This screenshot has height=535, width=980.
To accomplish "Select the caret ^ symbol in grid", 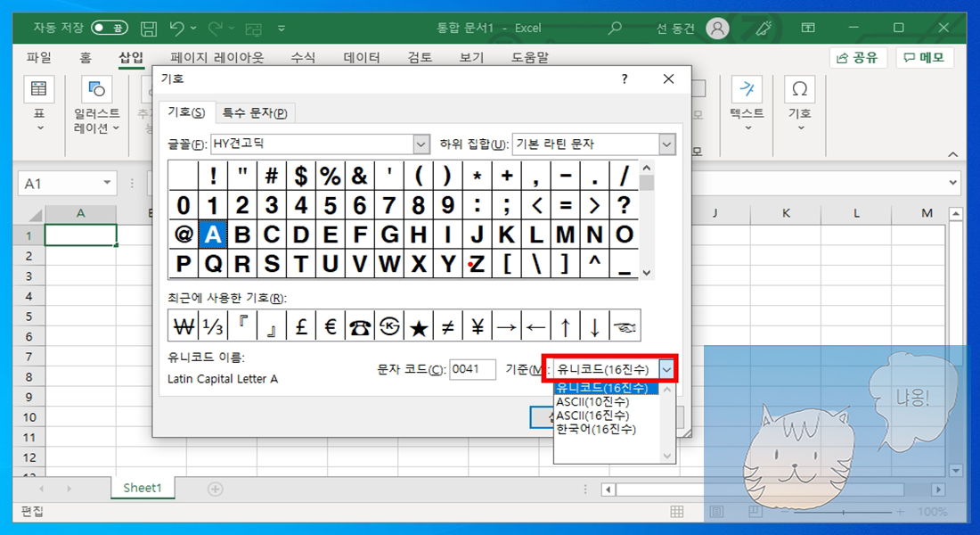I will (x=594, y=264).
